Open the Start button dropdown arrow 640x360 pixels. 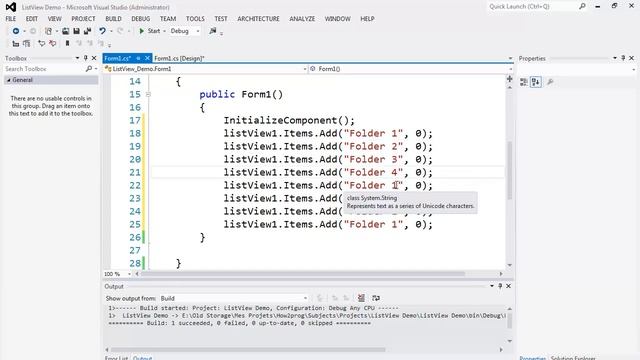click(x=164, y=31)
